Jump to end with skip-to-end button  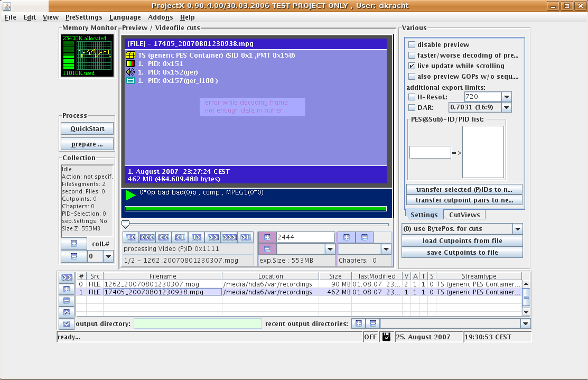(245, 237)
